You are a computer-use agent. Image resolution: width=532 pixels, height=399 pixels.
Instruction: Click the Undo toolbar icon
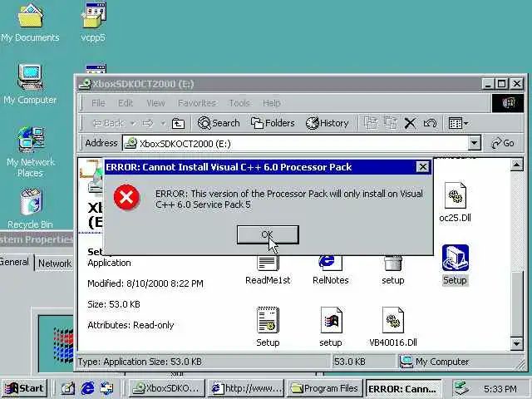point(430,123)
